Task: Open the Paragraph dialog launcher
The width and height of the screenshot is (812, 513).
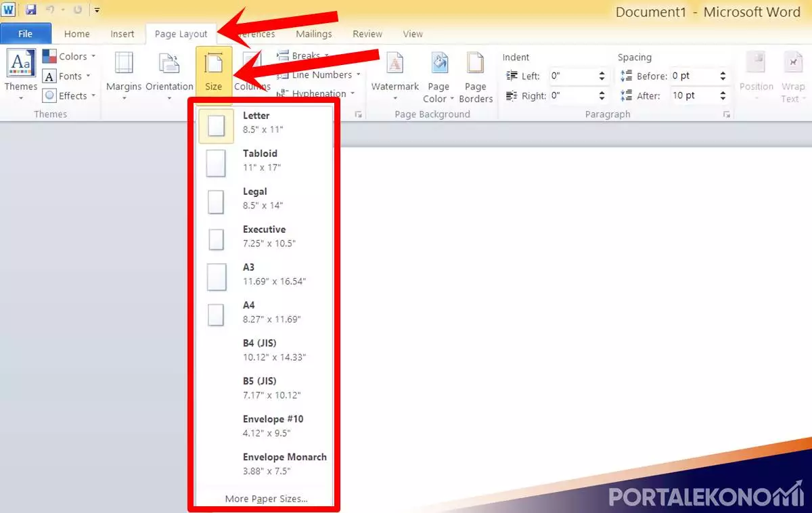Action: pyautogui.click(x=727, y=114)
